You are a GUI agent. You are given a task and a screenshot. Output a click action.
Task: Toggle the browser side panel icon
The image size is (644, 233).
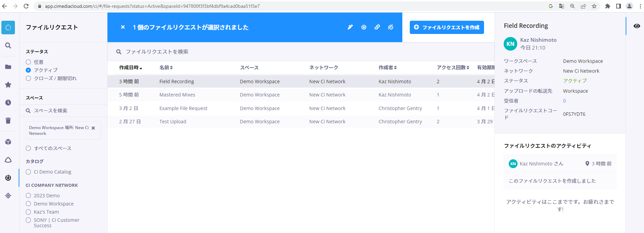coord(619,6)
